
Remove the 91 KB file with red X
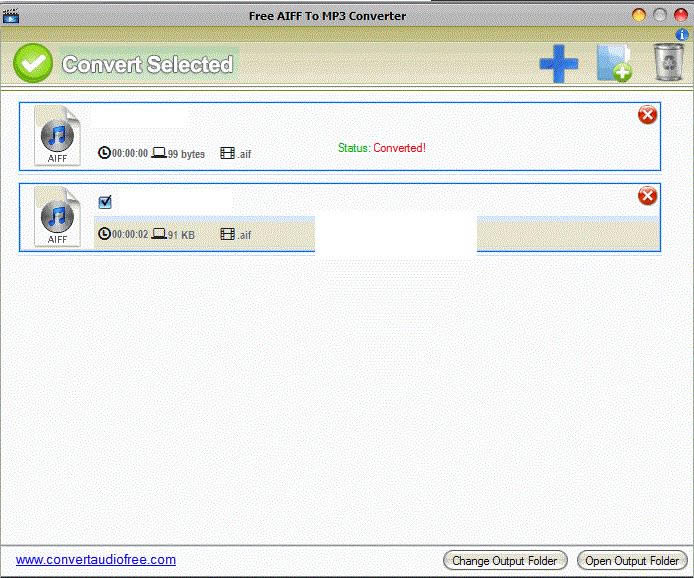tap(647, 196)
